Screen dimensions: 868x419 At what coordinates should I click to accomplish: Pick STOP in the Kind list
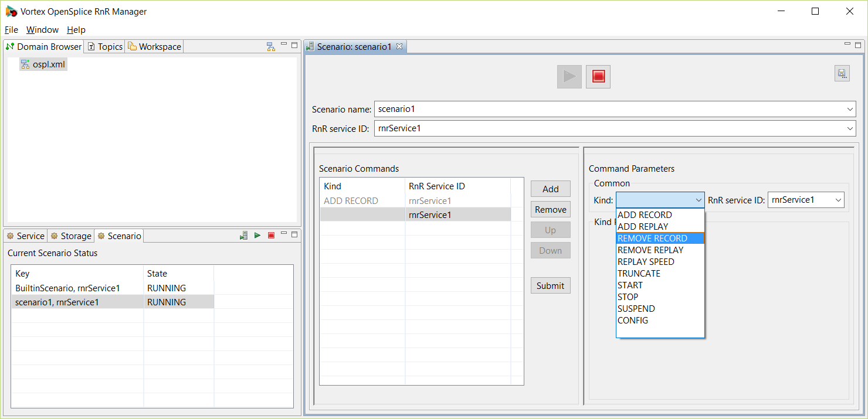click(660, 297)
